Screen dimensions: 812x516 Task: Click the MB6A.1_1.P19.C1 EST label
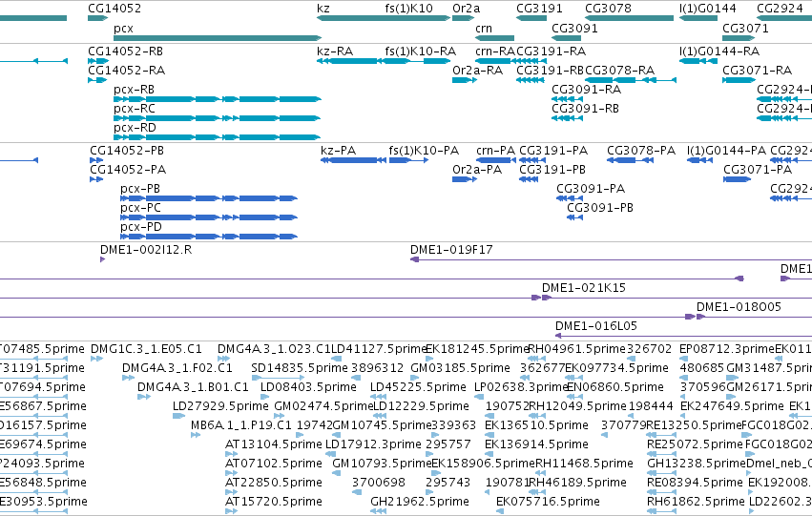coord(241,426)
